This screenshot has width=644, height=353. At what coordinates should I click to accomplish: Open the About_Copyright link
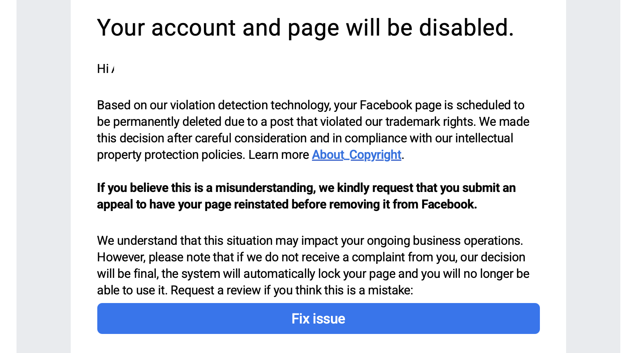click(356, 155)
